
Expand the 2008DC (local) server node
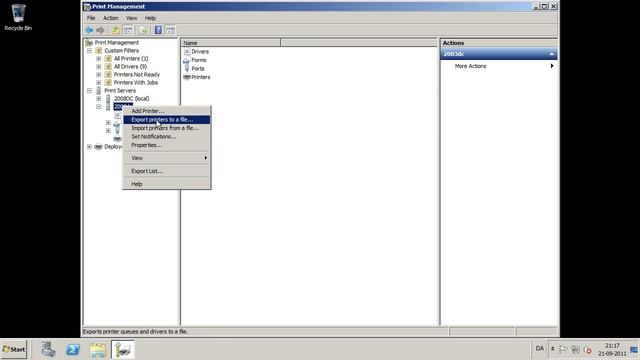pos(98,99)
